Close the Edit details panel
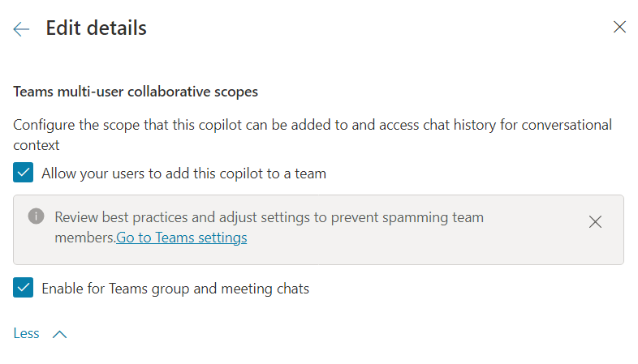Screen dimensions: 638x364 (619, 27)
